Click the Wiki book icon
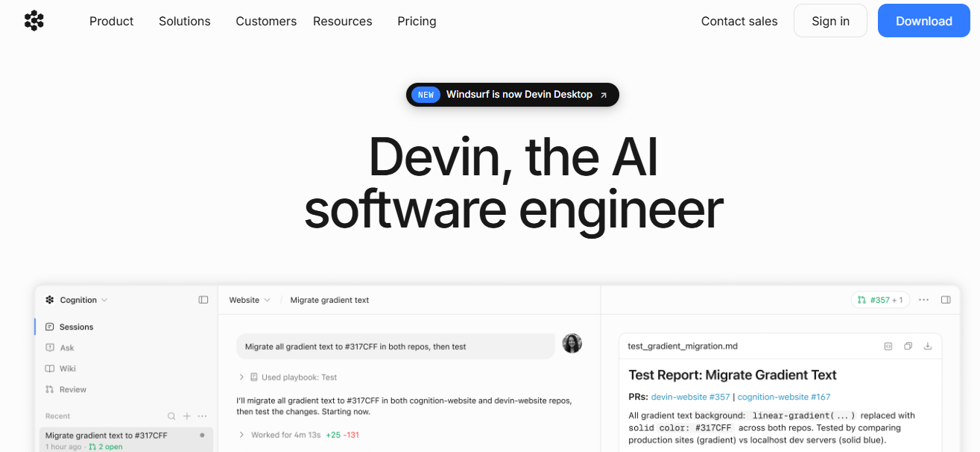Viewport: 980px width, 452px height. pyautogui.click(x=50, y=368)
